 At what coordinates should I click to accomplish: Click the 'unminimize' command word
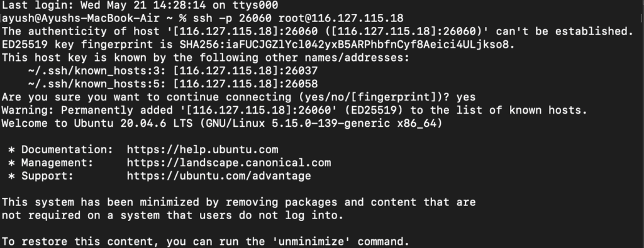311,241
